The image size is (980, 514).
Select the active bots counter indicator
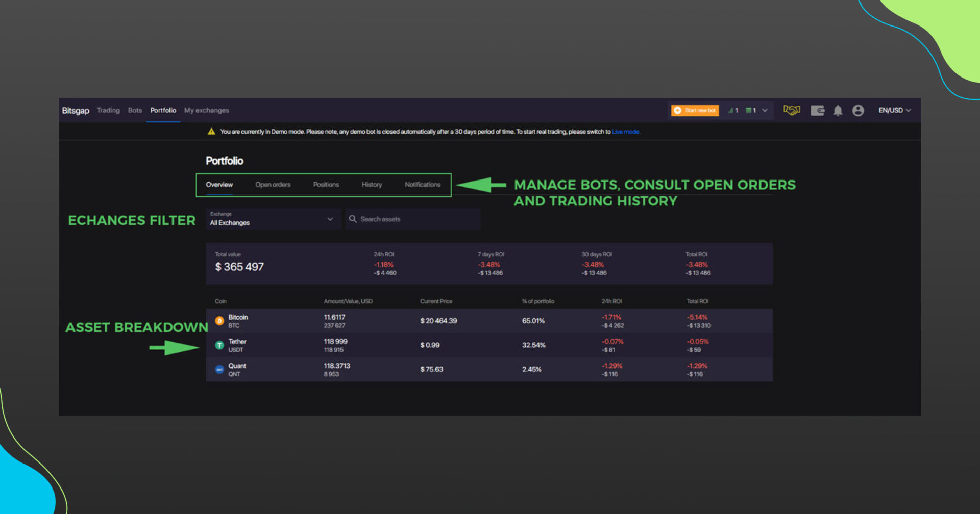click(732, 110)
